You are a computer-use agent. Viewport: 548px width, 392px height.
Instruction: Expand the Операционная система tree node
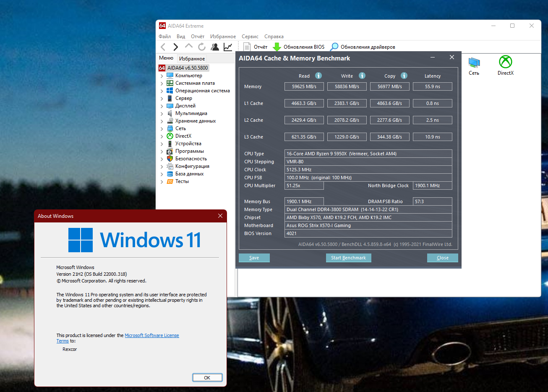click(162, 91)
